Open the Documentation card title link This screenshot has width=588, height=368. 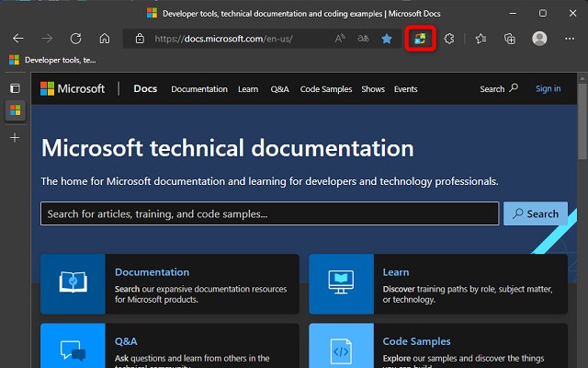(152, 272)
